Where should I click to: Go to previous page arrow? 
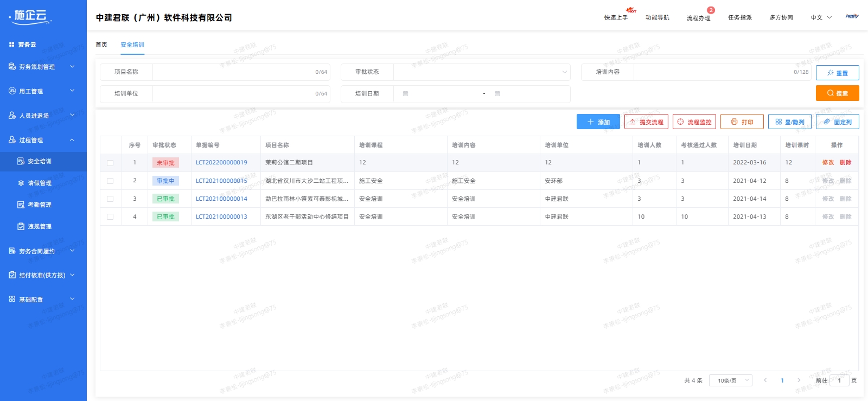(765, 380)
